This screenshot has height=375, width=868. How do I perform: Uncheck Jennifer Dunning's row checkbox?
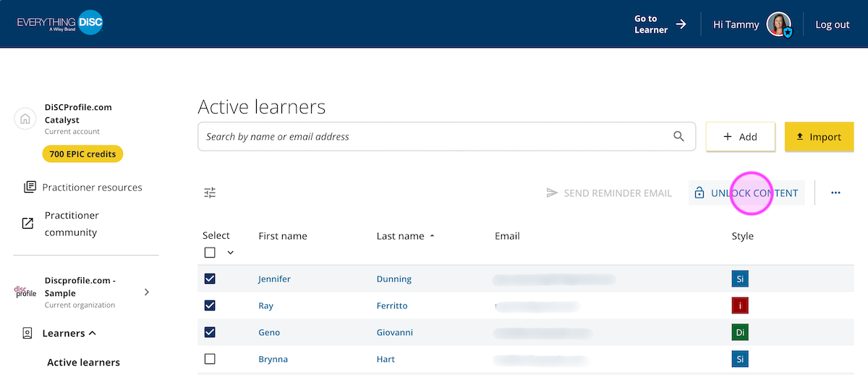[x=210, y=279]
